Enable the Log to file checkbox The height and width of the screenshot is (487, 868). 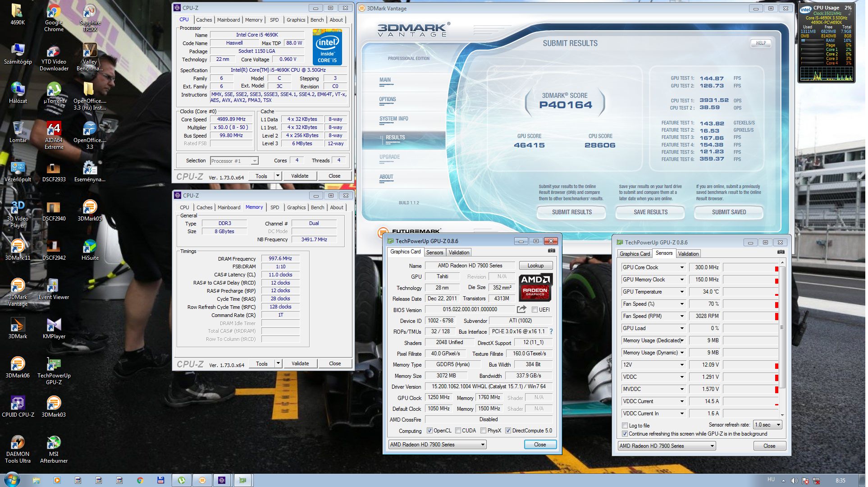click(625, 426)
